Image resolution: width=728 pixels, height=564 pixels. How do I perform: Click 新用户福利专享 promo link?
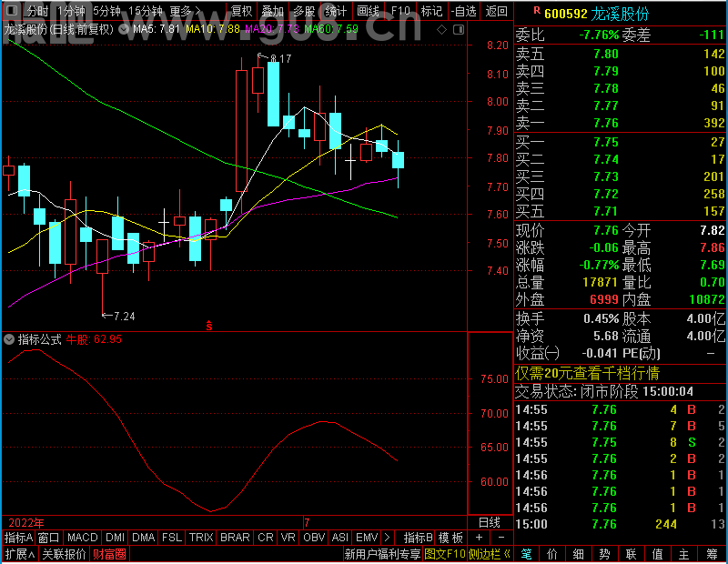pyautogui.click(x=382, y=554)
